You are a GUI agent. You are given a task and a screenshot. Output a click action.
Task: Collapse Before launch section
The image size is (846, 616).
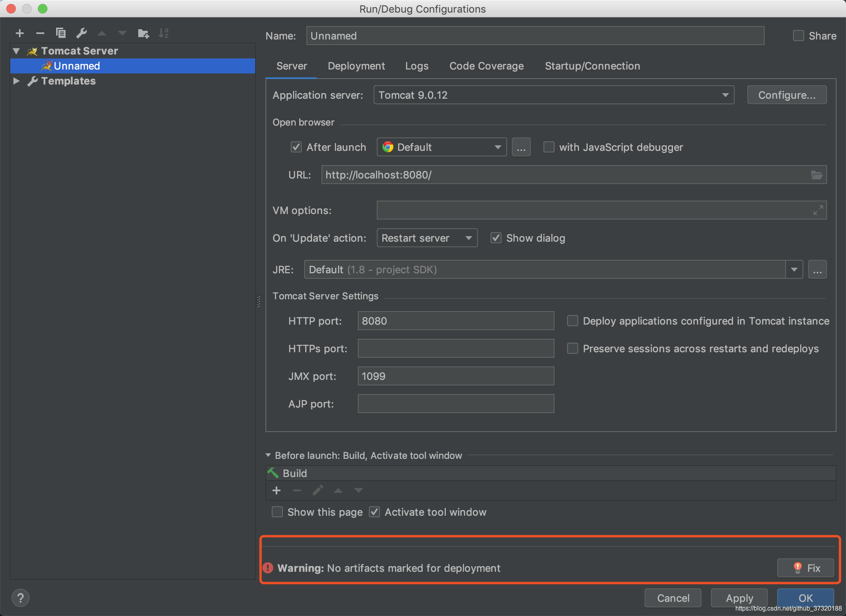268,455
